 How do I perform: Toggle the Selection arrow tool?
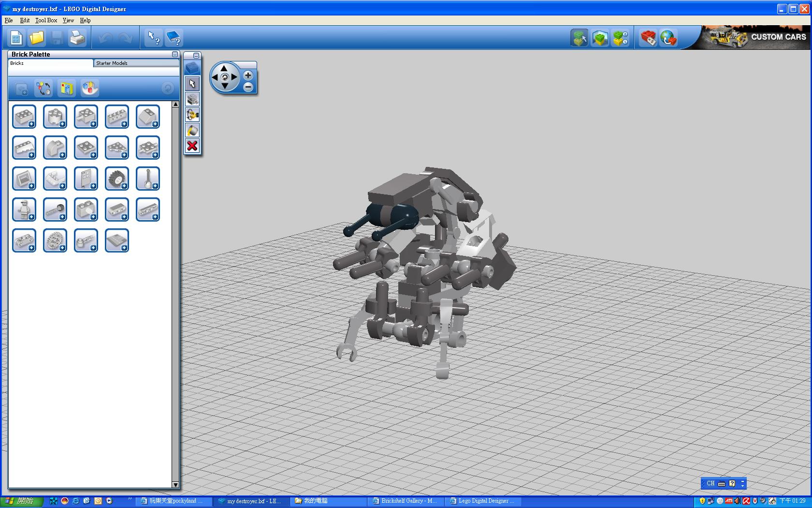pos(192,84)
